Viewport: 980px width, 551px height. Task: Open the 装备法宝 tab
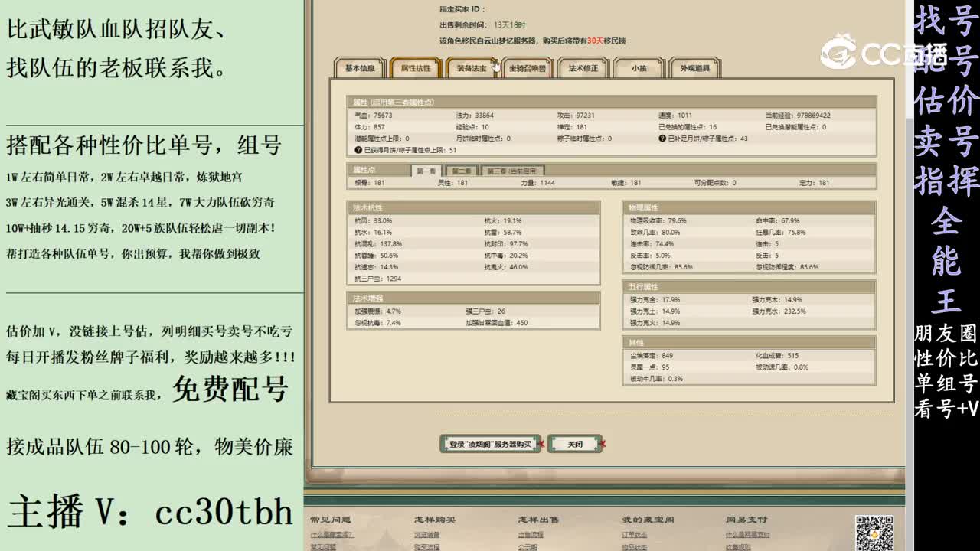472,68
